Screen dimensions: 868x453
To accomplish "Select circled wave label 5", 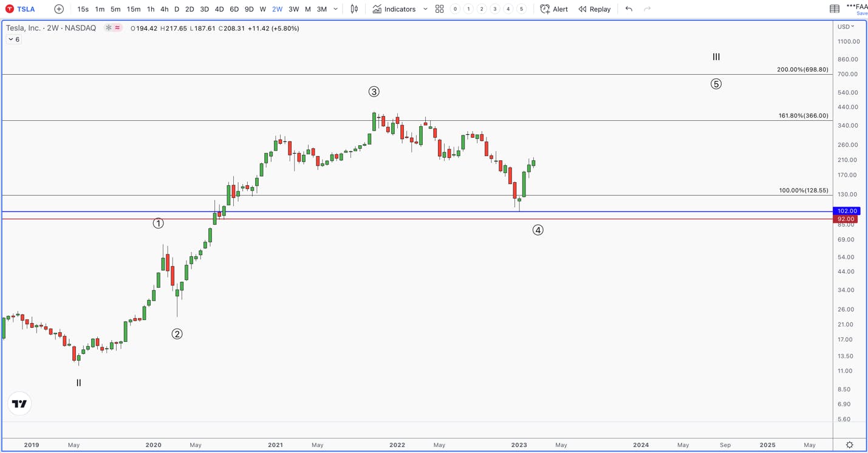I will tap(716, 84).
